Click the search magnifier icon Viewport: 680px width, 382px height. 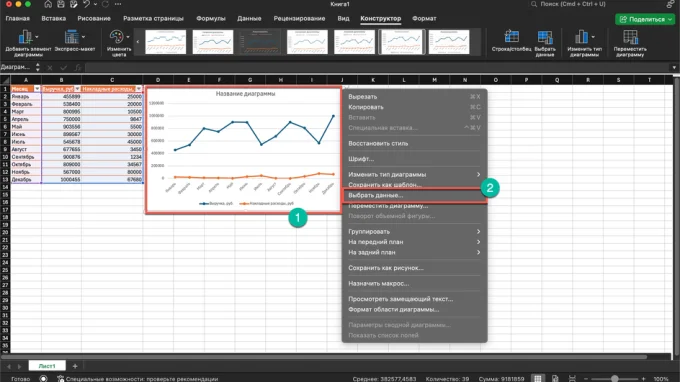pyautogui.click(x=534, y=4)
